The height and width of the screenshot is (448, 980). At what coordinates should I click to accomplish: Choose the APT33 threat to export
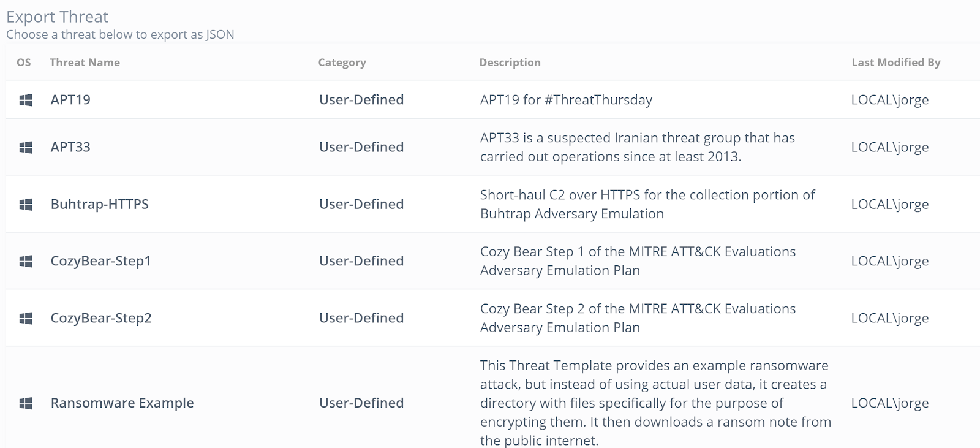[x=70, y=147]
